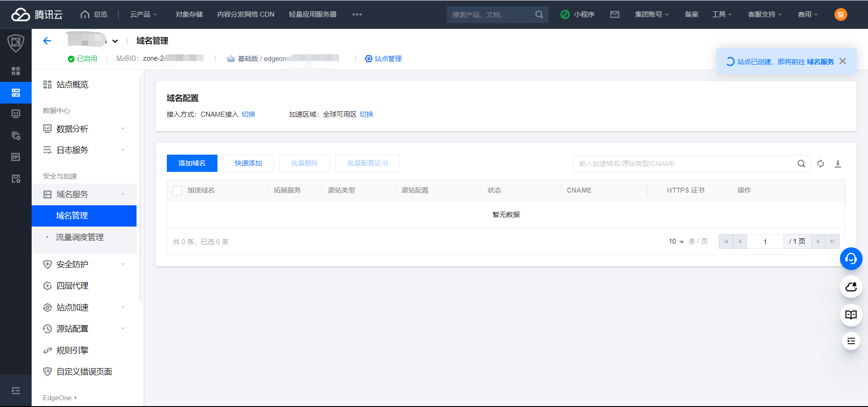868x407 pixels.
Task: Open the customer service headset button
Action: coord(851,259)
